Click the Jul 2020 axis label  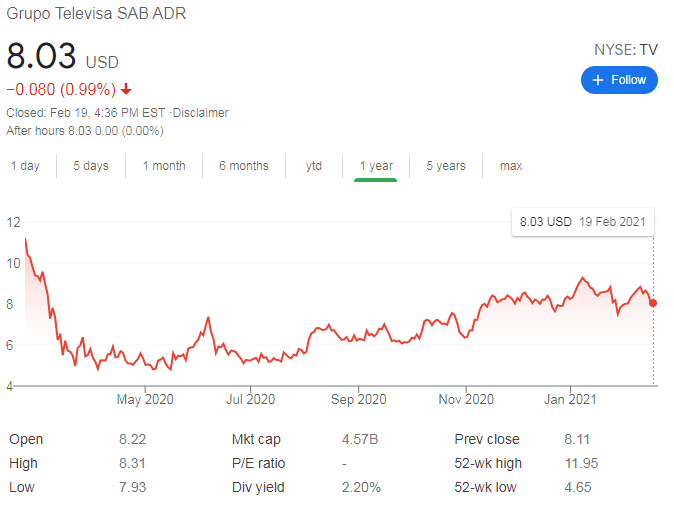pos(251,399)
